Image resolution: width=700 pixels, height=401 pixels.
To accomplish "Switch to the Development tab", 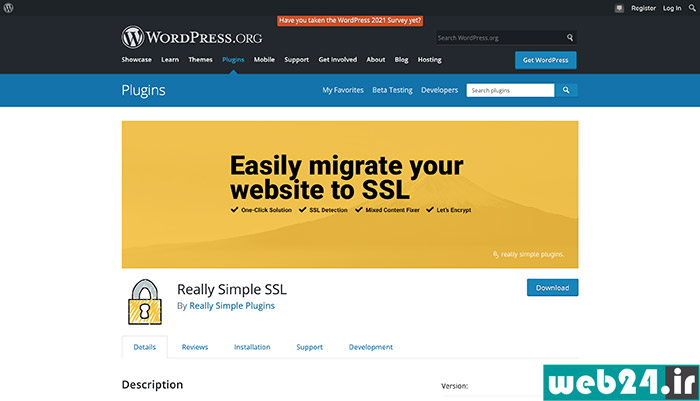I will (371, 347).
